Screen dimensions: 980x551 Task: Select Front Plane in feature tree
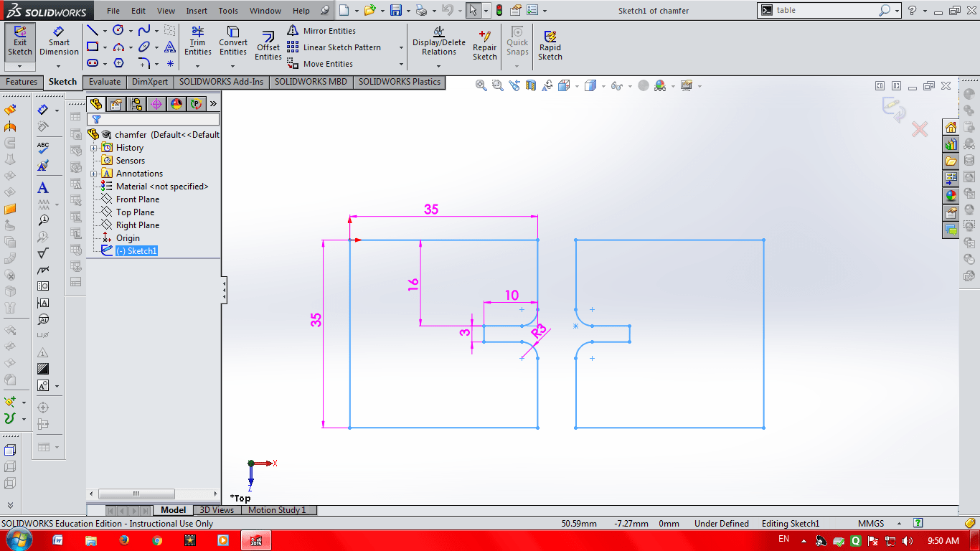[x=137, y=199]
